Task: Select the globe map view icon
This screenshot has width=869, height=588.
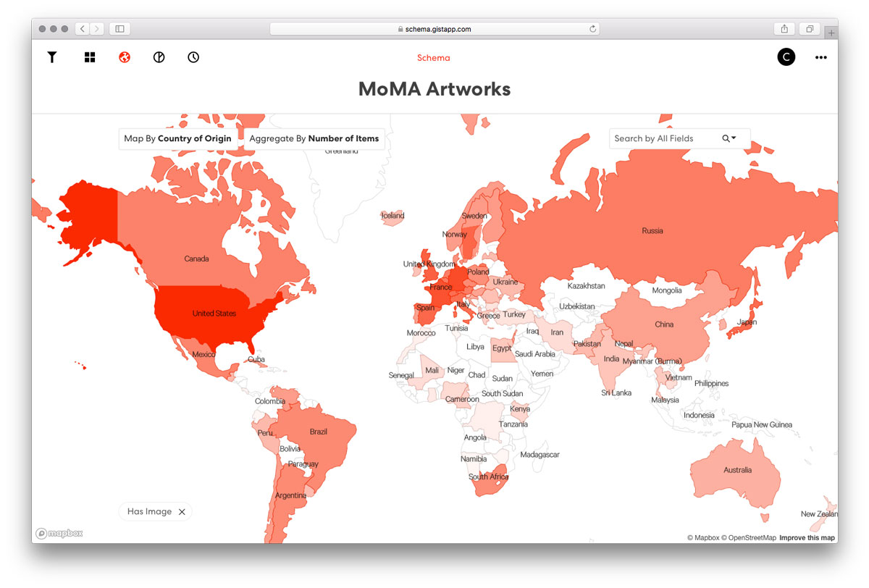Action: point(125,57)
